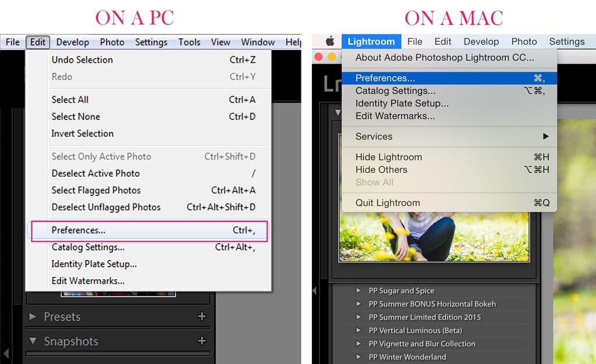Image resolution: width=596 pixels, height=364 pixels.
Task: Select the Select All command
Action: (x=70, y=99)
